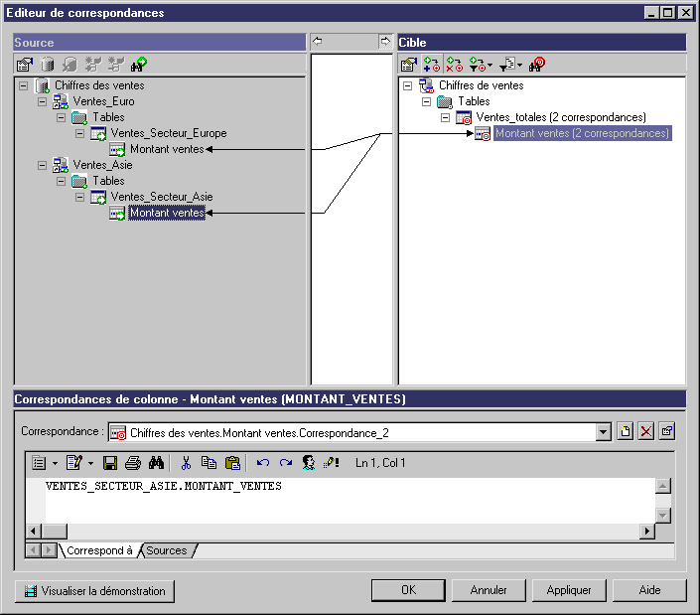This screenshot has height=615, width=700.
Task: Click the new correspondance icon
Action: tap(625, 431)
